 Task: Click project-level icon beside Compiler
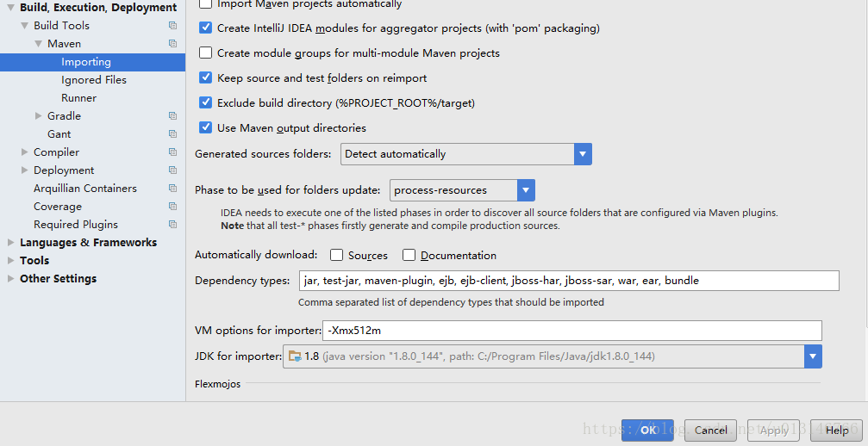[x=172, y=152]
